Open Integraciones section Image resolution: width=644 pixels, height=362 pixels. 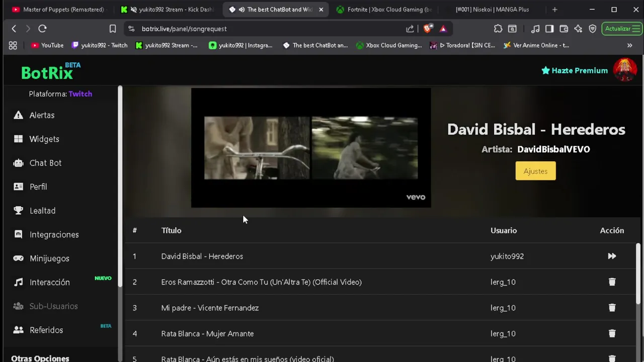click(54, 235)
